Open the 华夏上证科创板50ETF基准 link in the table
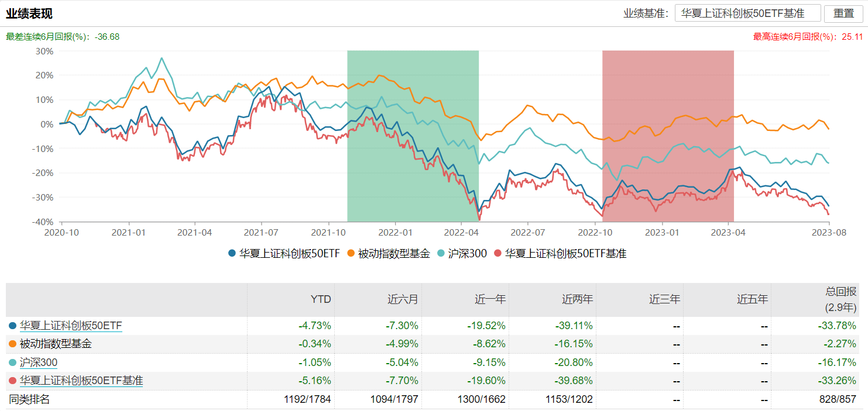 click(81, 381)
